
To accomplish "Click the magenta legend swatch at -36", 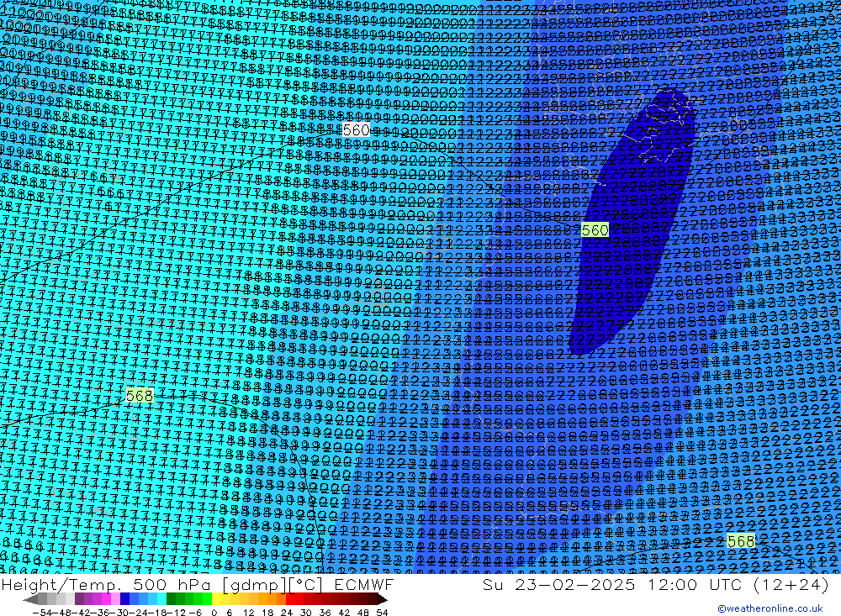I will [x=106, y=598].
